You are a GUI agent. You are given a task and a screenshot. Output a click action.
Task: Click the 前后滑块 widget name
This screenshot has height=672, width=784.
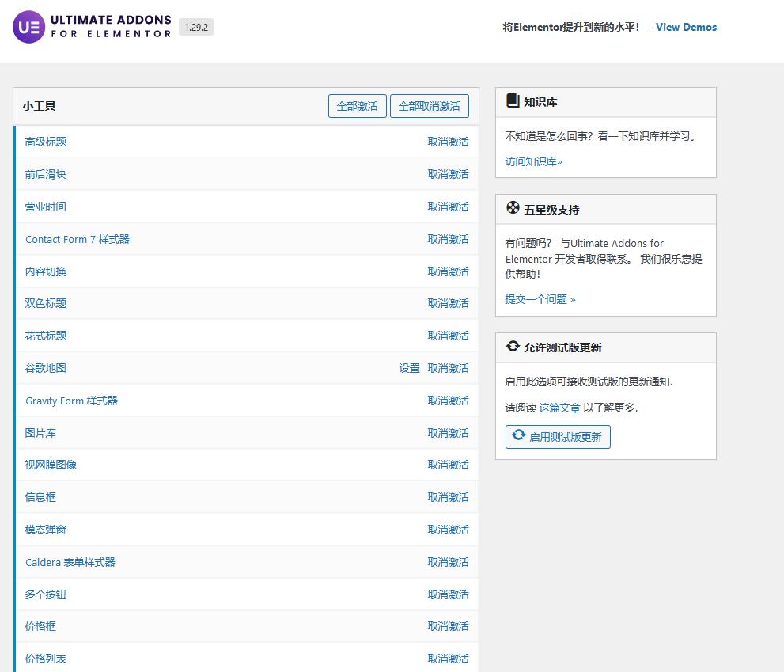(x=46, y=175)
